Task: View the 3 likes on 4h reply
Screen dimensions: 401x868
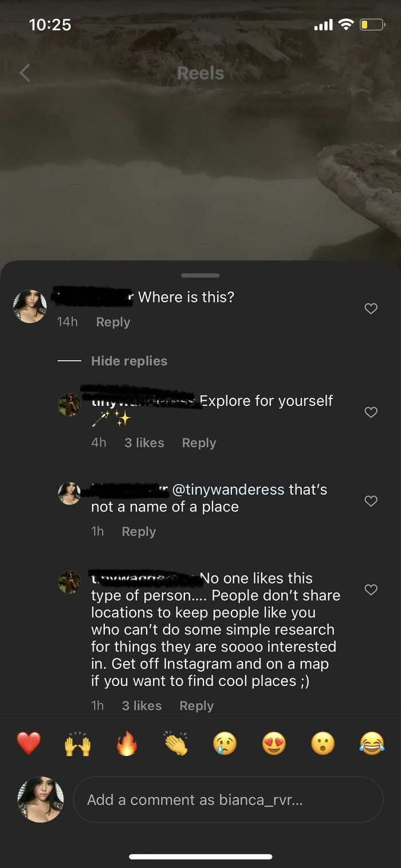Action: [144, 443]
